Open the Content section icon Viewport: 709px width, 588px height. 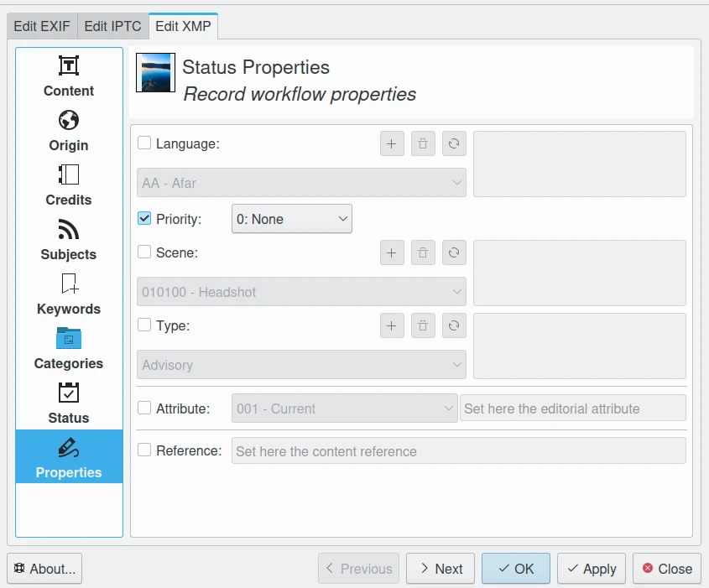pos(69,66)
